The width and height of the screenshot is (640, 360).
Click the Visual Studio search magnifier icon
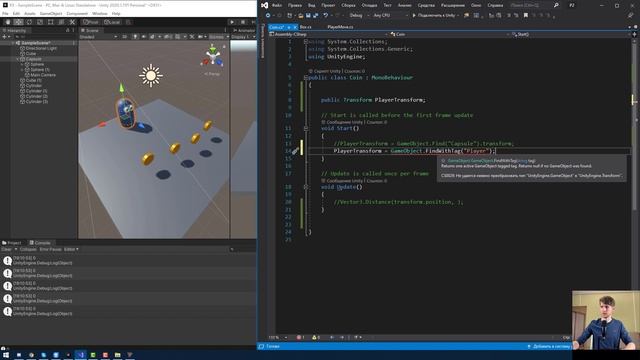[556, 5]
